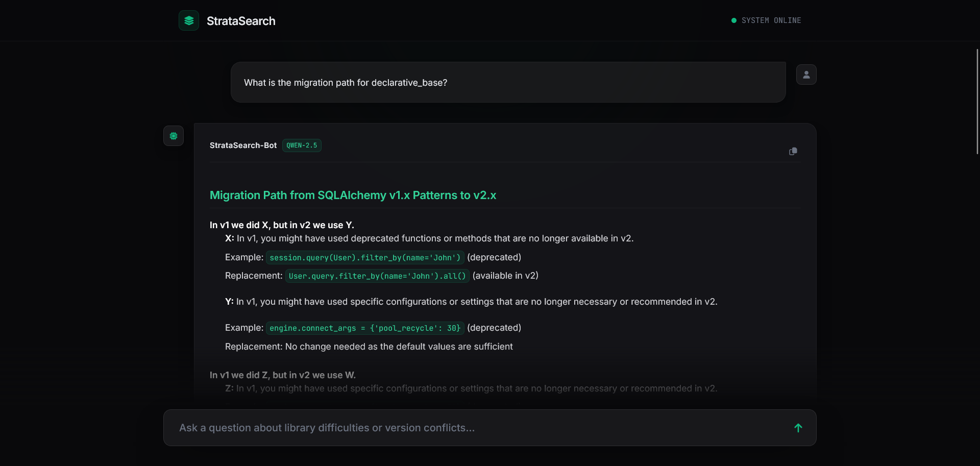Click the 'In v1 we did X' line
This screenshot has height=466, width=980.
pos(282,225)
